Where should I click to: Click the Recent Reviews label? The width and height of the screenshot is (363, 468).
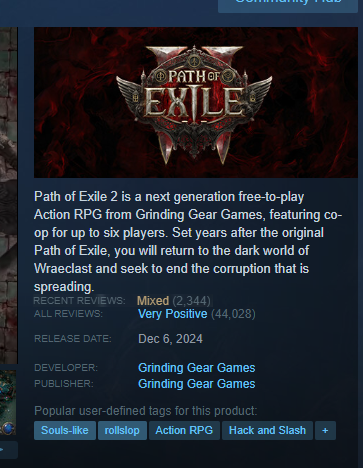tap(79, 301)
